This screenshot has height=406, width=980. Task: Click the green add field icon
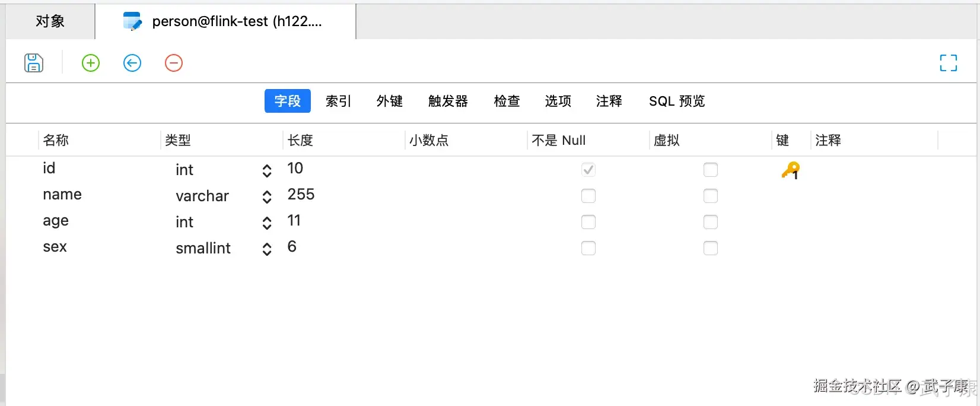tap(91, 63)
